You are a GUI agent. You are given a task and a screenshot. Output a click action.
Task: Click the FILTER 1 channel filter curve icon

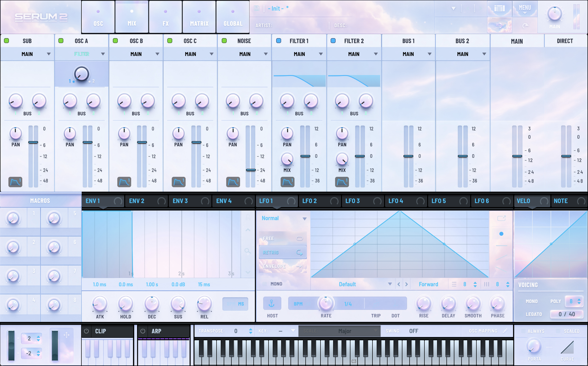[288, 182]
